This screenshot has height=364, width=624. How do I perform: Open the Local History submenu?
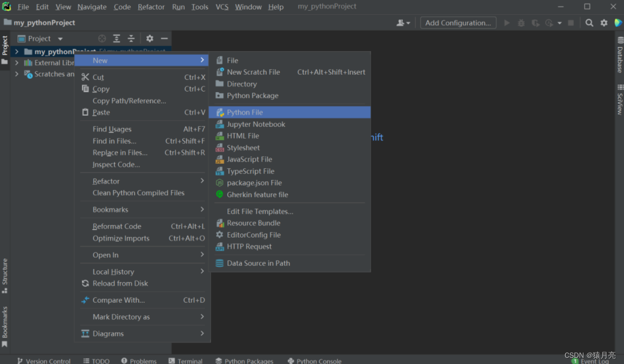(x=142, y=271)
